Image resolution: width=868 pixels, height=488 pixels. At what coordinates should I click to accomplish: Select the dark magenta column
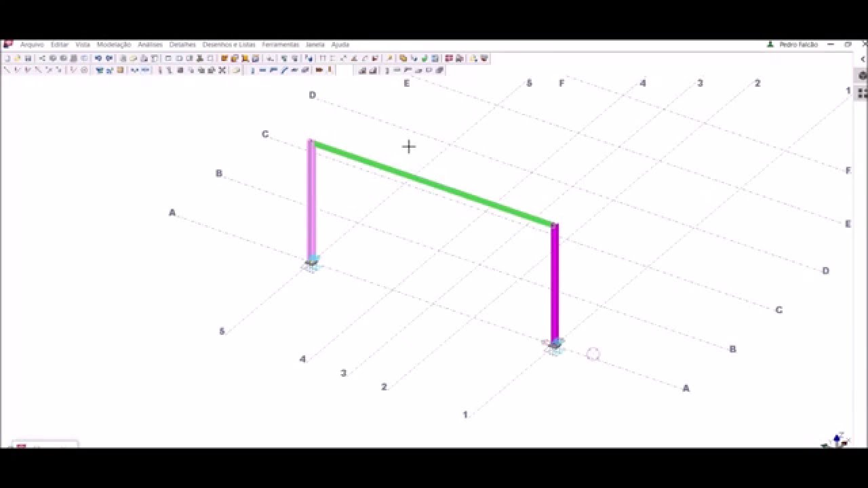[555, 283]
